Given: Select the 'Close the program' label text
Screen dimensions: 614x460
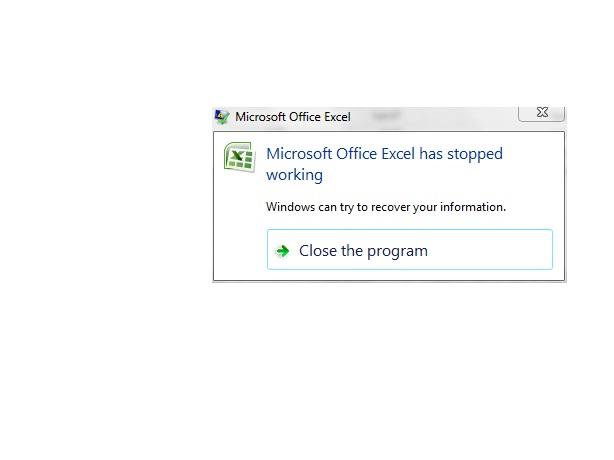Looking at the screenshot, I should (363, 251).
